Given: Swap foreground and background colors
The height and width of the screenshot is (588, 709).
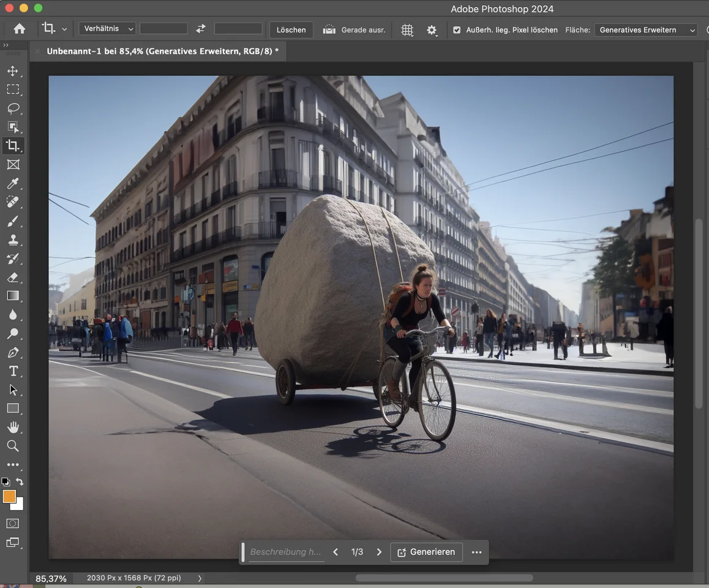Looking at the screenshot, I should coord(20,482).
